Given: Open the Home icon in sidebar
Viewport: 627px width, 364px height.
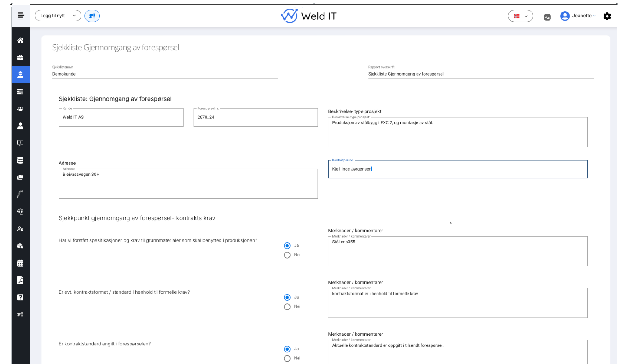Looking at the screenshot, I should coord(20,40).
